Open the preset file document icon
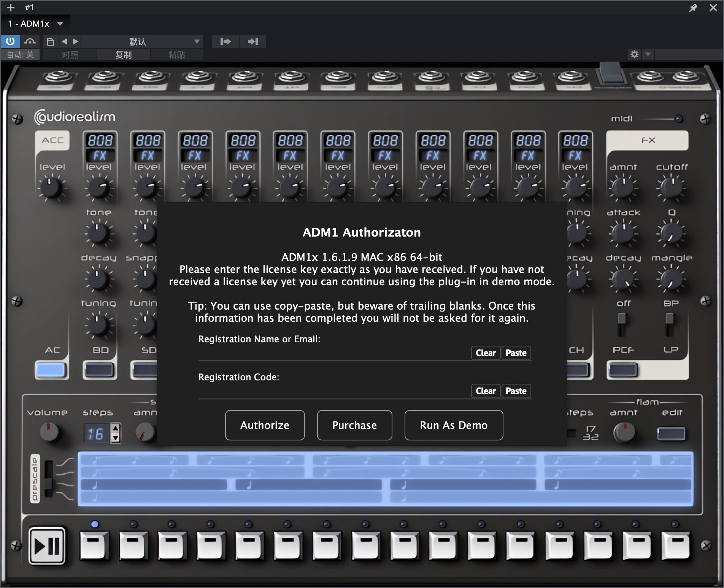Viewport: 724px width, 588px height. coord(50,41)
